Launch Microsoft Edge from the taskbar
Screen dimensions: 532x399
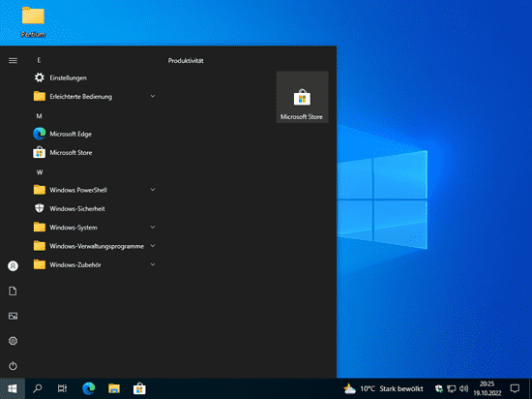point(89,388)
